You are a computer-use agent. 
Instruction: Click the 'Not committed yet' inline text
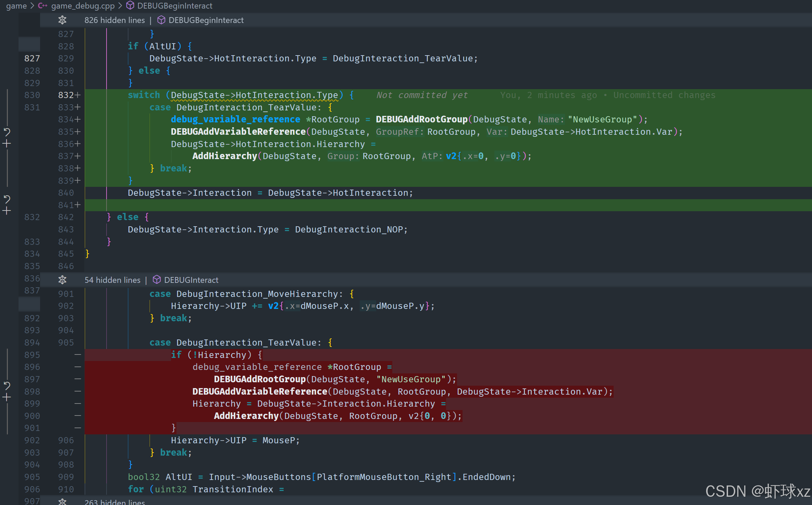point(422,95)
